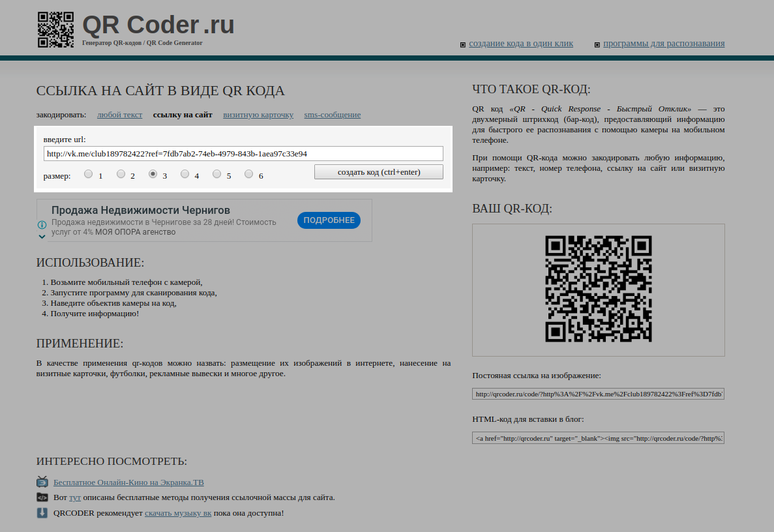The height and width of the screenshot is (532, 774).
Task: Click the permanent image link field
Action: click(599, 394)
